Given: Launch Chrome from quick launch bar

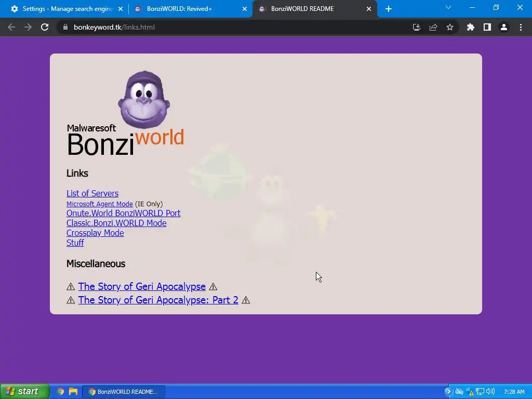Looking at the screenshot, I should [60, 391].
